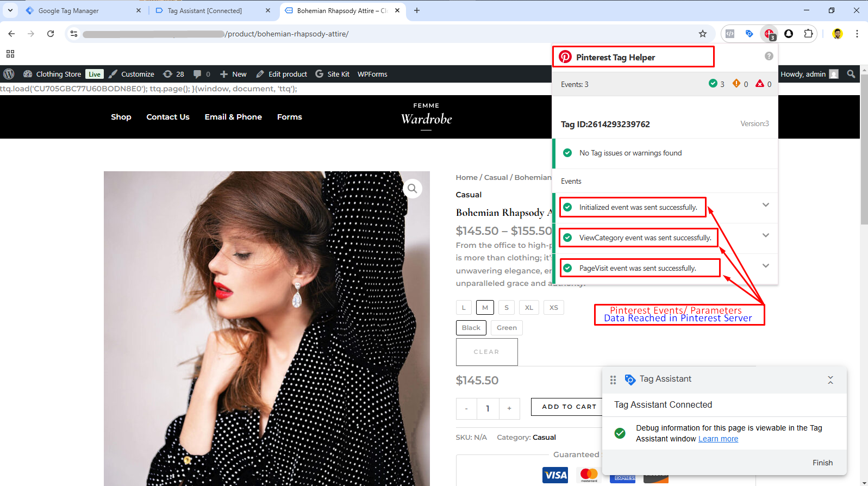Choose the Green color option
Screen dimensions: 868x486
pos(507,328)
